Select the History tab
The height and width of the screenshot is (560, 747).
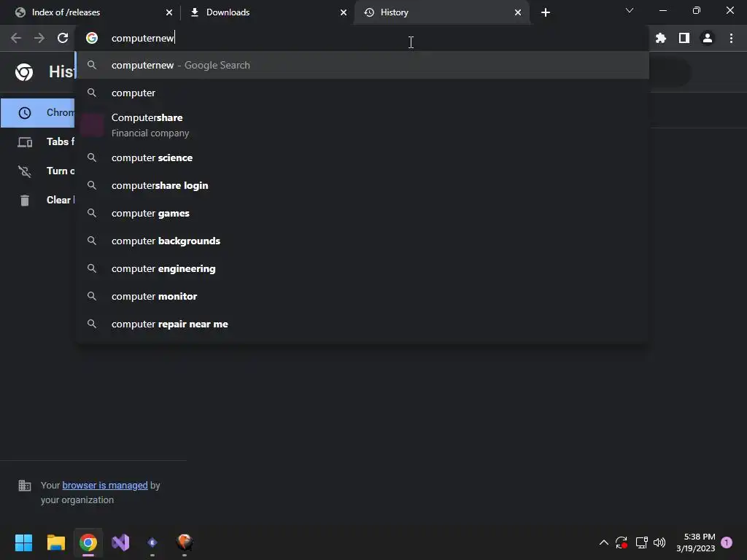click(441, 12)
